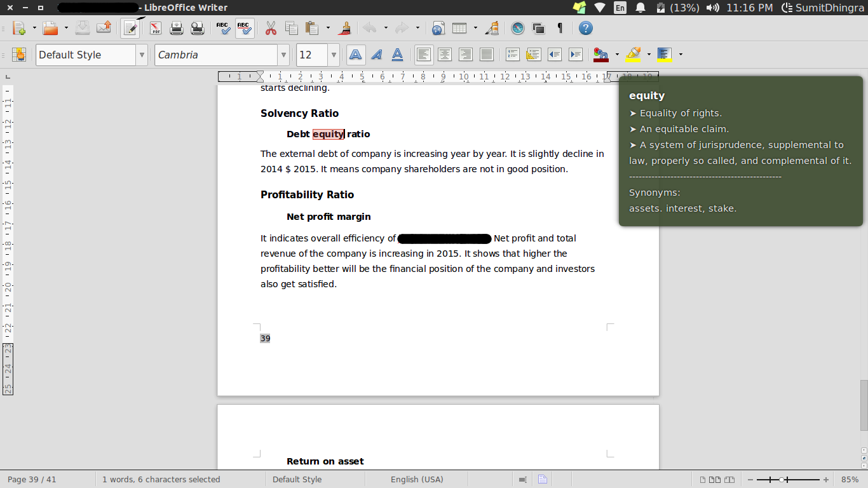
Task: Open the Cambria font name dropdown
Action: tap(283, 55)
